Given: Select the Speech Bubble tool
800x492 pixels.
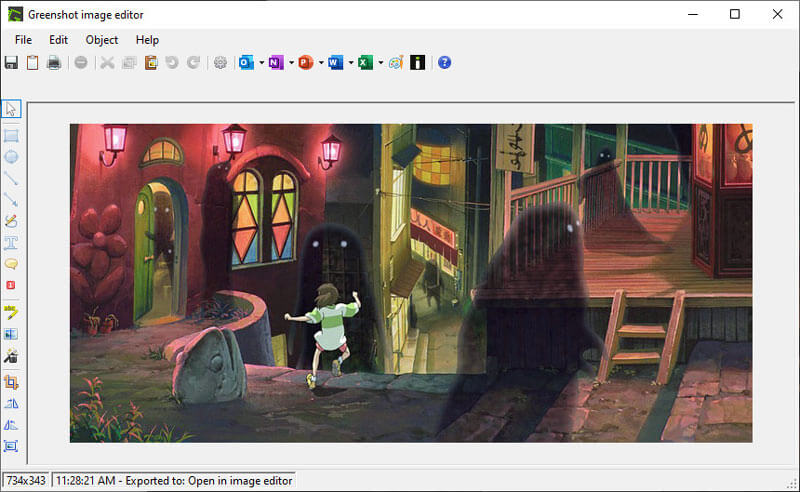Looking at the screenshot, I should tap(11, 264).
